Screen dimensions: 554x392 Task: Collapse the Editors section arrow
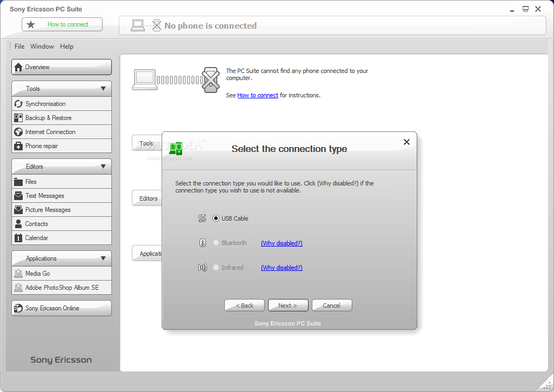[x=103, y=167]
